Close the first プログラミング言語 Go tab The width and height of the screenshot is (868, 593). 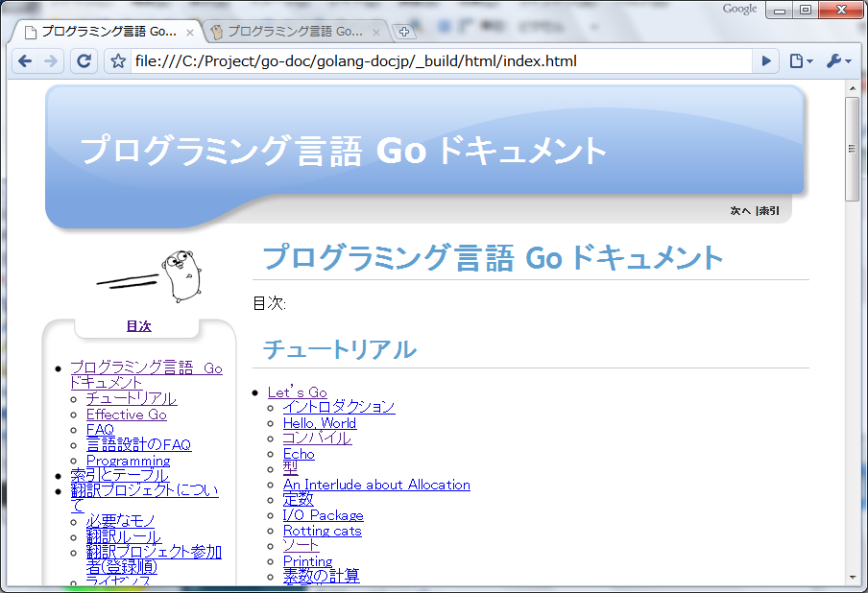click(190, 33)
